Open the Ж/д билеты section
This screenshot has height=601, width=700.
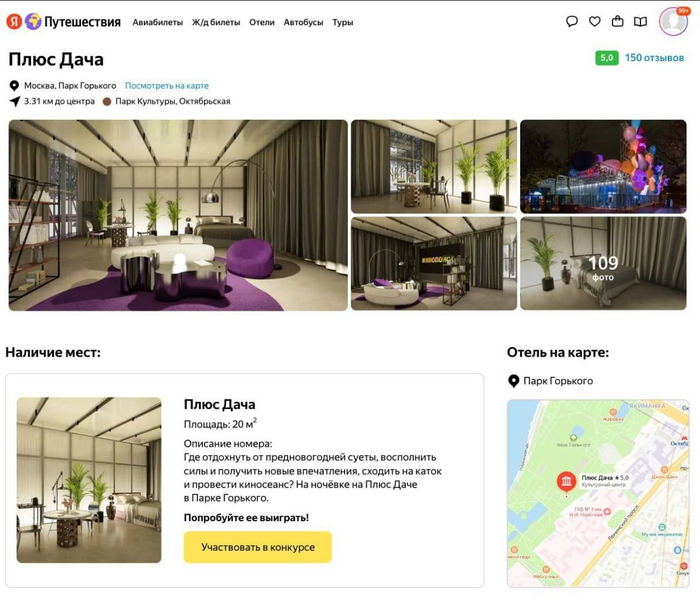pos(216,22)
